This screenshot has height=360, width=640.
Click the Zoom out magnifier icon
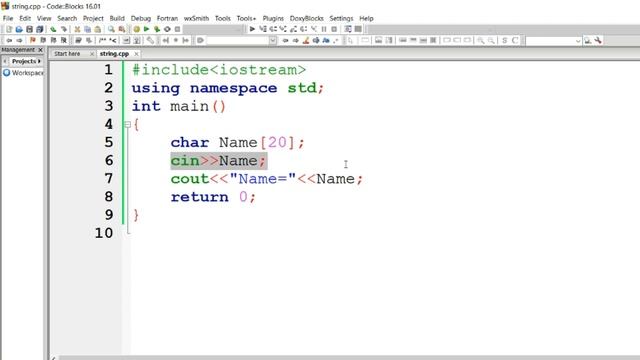[x=491, y=40]
